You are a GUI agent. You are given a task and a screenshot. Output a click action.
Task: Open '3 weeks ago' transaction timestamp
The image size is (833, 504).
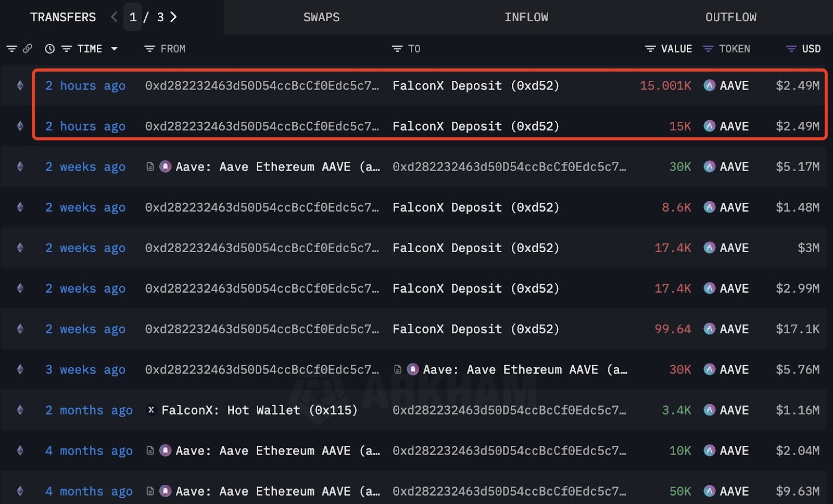click(x=85, y=369)
